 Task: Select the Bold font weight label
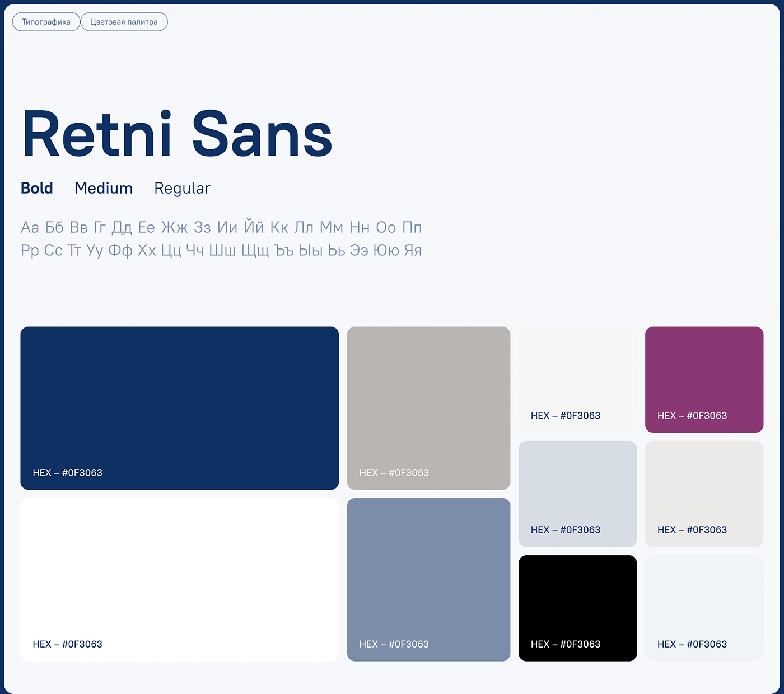[x=37, y=188]
